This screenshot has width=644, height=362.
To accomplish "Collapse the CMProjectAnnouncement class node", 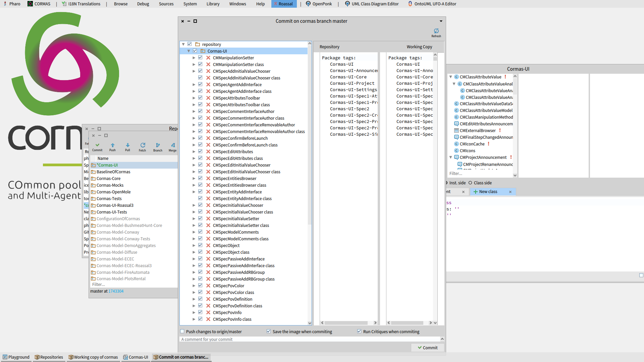I will click(450, 157).
